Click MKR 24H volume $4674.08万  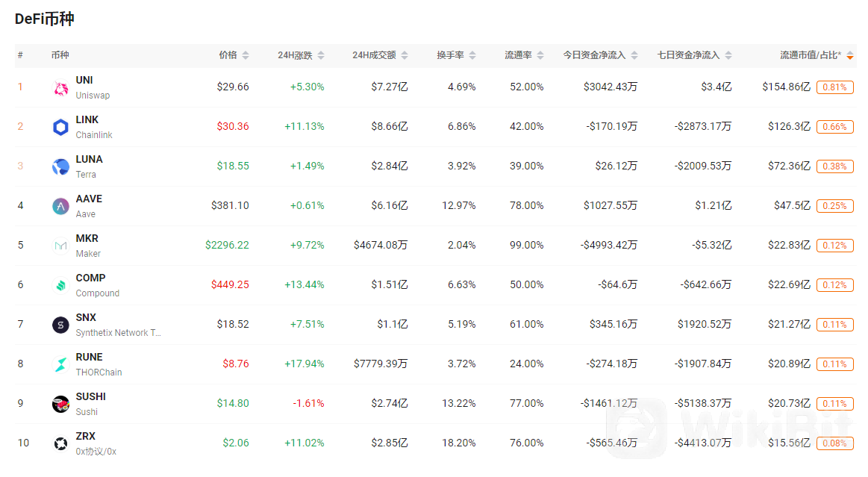coord(381,245)
